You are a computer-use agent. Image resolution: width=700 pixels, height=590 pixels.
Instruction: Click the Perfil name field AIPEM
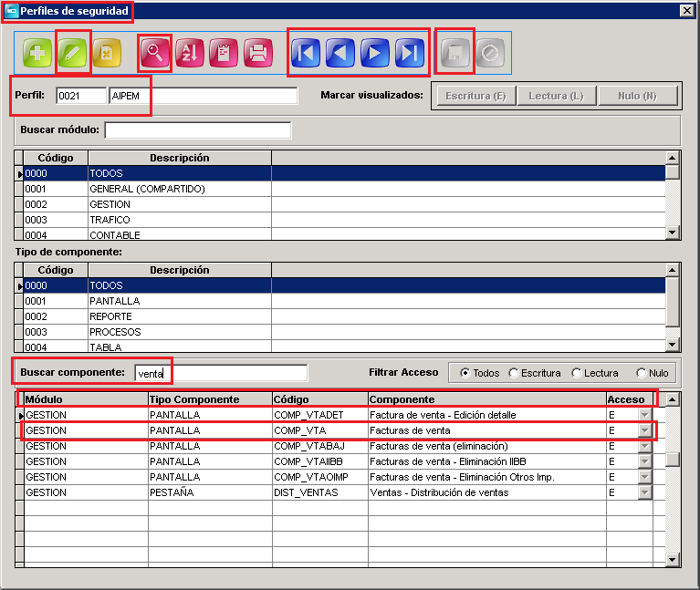coord(204,96)
